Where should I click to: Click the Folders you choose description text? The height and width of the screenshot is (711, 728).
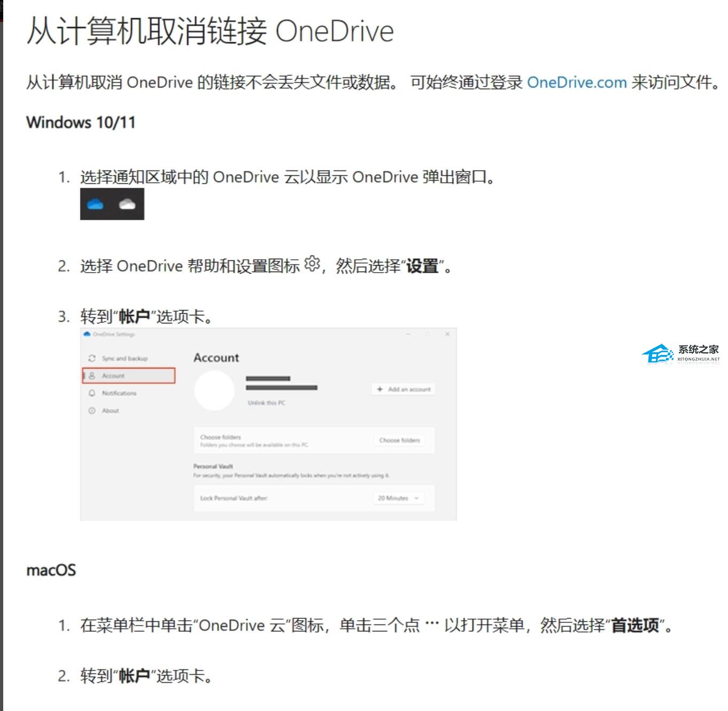[254, 445]
